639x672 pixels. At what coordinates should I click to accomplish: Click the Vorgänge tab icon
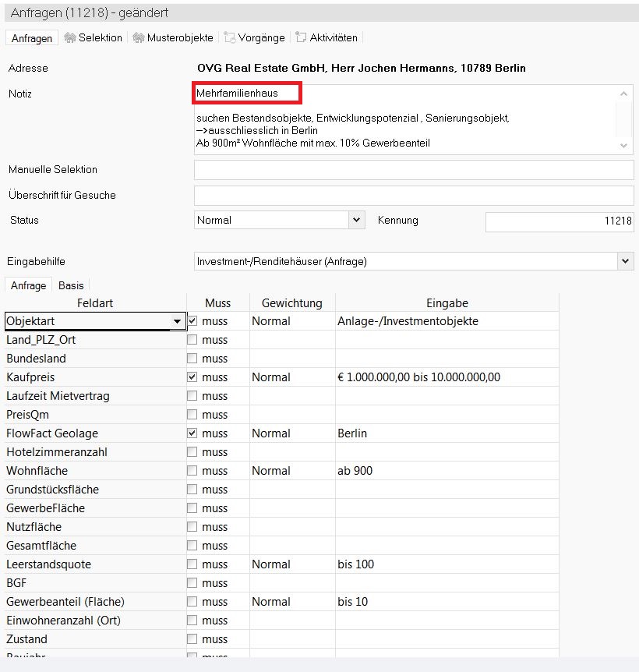click(x=230, y=37)
